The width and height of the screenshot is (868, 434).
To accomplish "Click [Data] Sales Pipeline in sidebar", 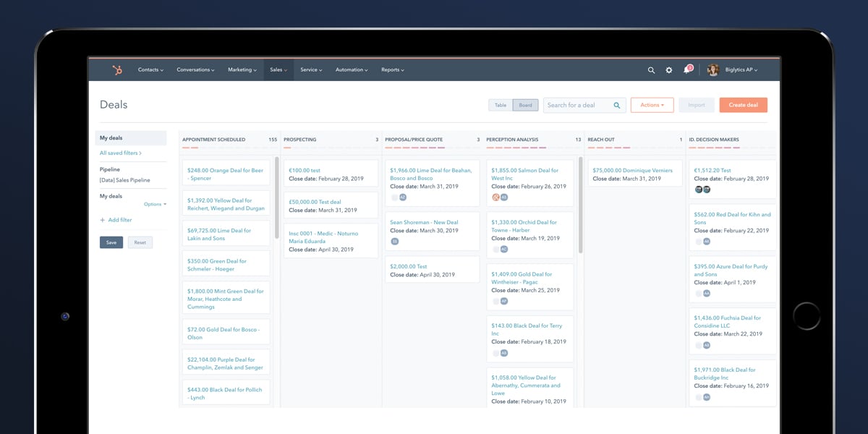I will (125, 180).
